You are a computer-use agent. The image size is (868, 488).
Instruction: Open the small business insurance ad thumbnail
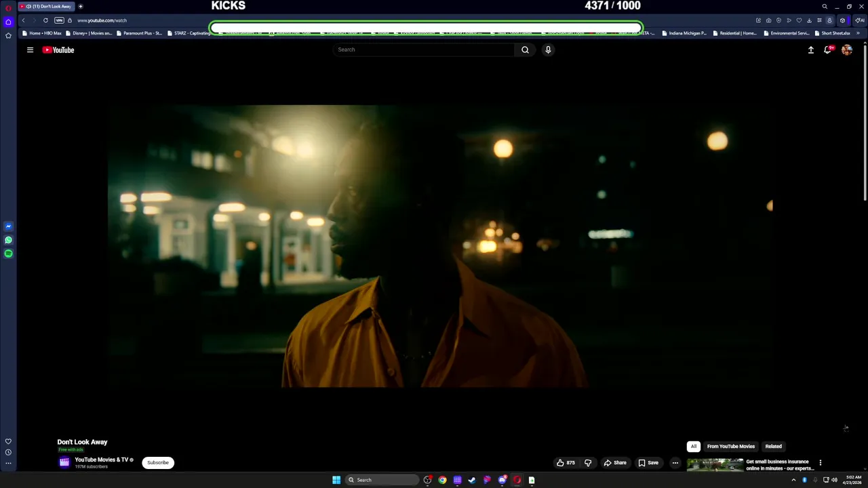pyautogui.click(x=715, y=465)
